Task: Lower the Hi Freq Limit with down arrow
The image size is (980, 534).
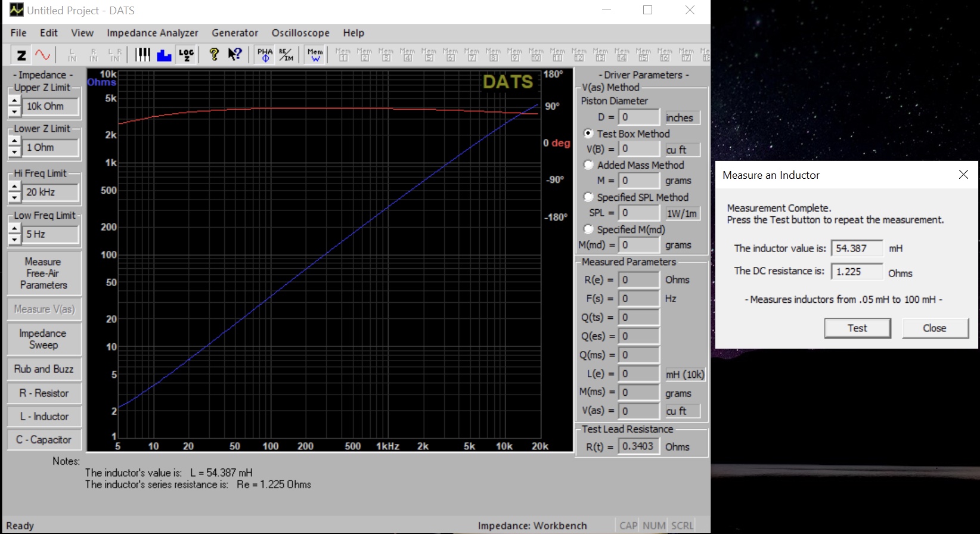Action: pyautogui.click(x=14, y=197)
